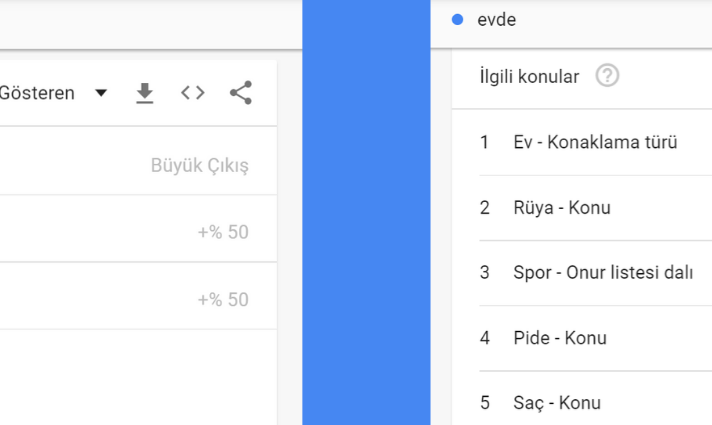
Task: Open the Rüya - Konu topic
Action: (x=562, y=208)
